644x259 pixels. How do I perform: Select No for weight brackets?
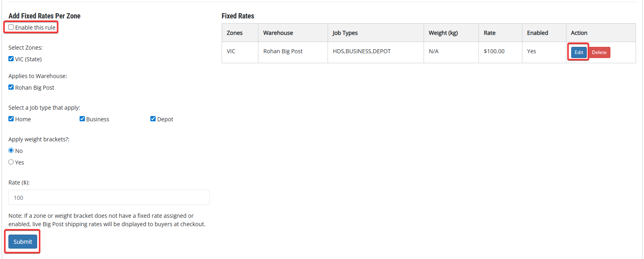(x=11, y=151)
